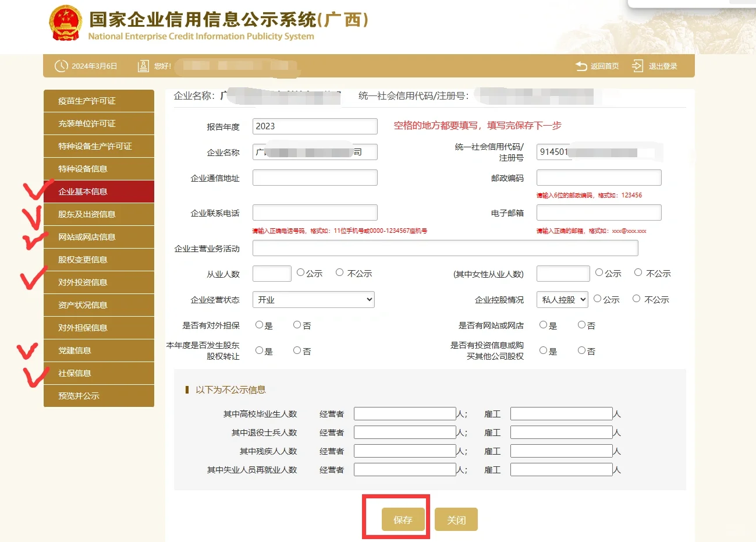Select 是 for 是否有对外担保
The height and width of the screenshot is (542, 756).
click(x=260, y=325)
